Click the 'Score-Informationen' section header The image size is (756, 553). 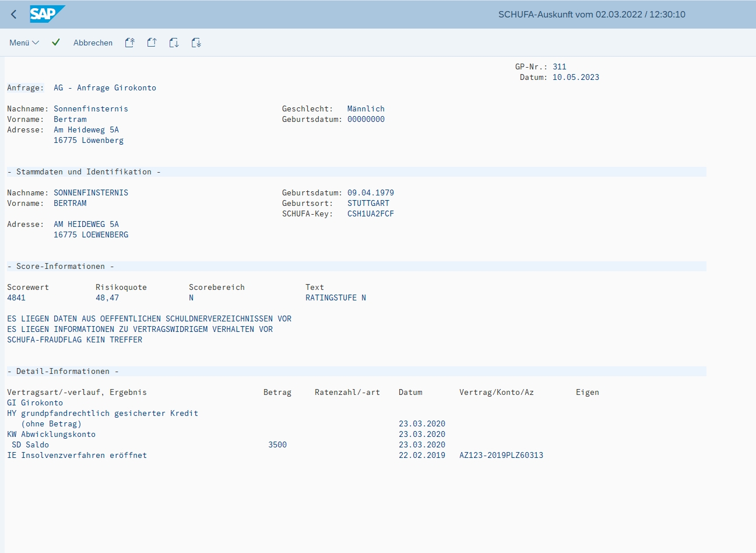point(356,266)
